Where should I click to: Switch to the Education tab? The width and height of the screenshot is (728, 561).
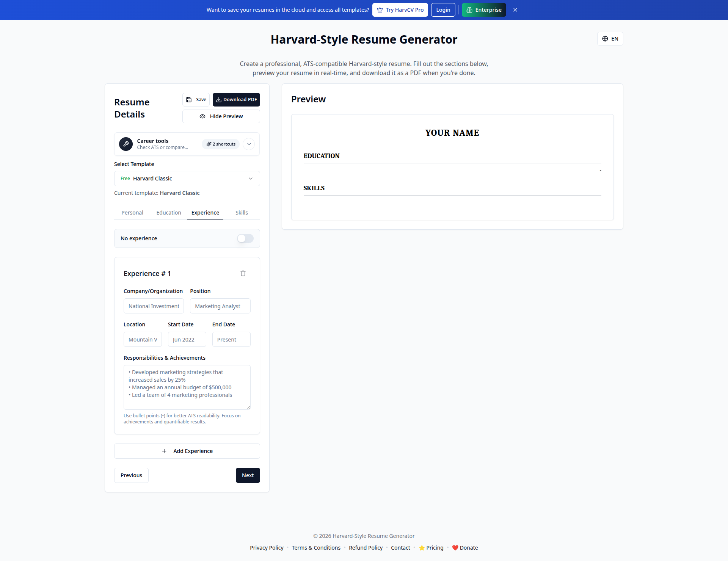click(168, 213)
